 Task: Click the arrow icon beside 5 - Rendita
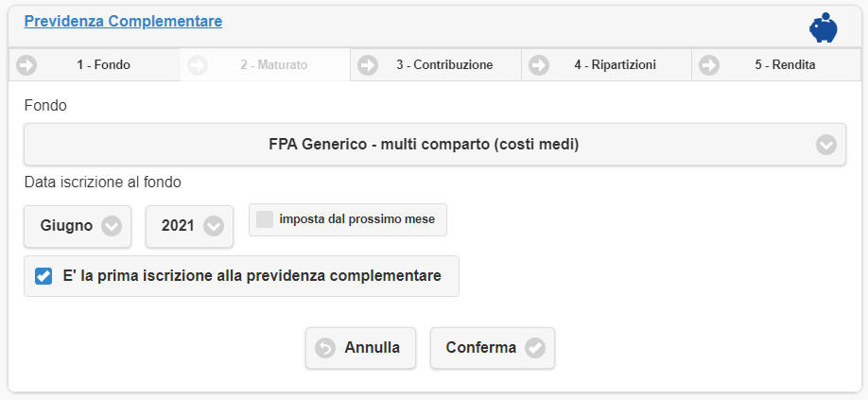(708, 65)
